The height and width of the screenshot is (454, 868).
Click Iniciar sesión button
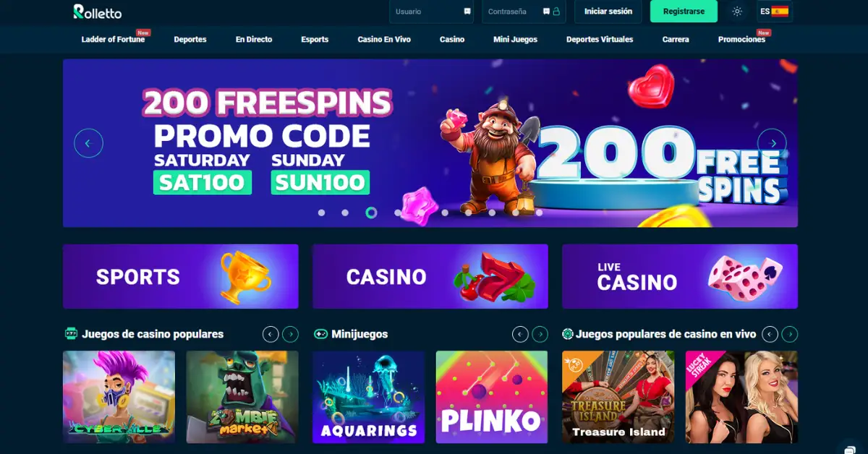608,12
